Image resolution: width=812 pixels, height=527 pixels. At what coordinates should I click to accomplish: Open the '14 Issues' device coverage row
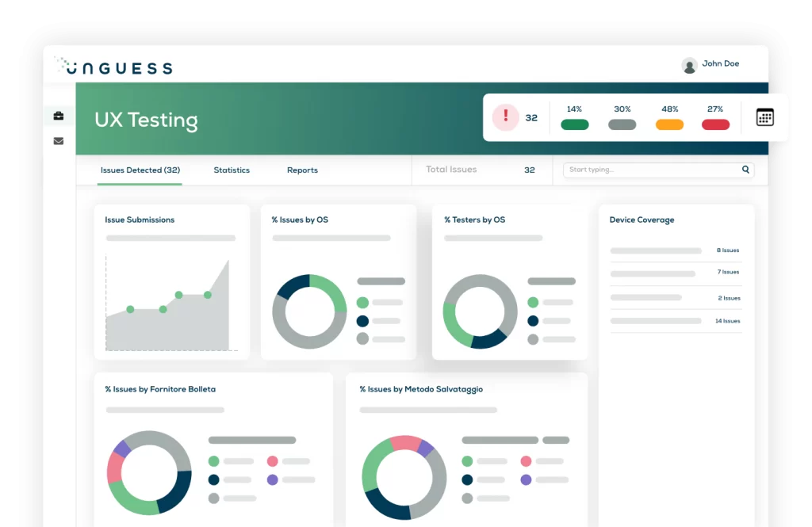[676, 321]
